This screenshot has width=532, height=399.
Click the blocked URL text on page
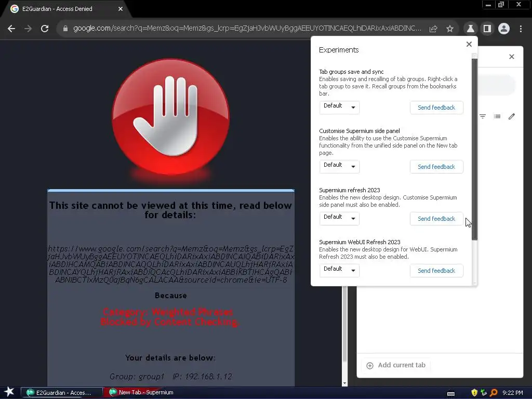[170, 264]
